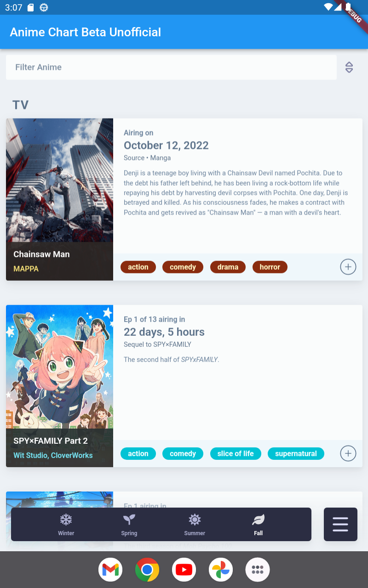Open the MAPPA studio link

click(x=26, y=269)
